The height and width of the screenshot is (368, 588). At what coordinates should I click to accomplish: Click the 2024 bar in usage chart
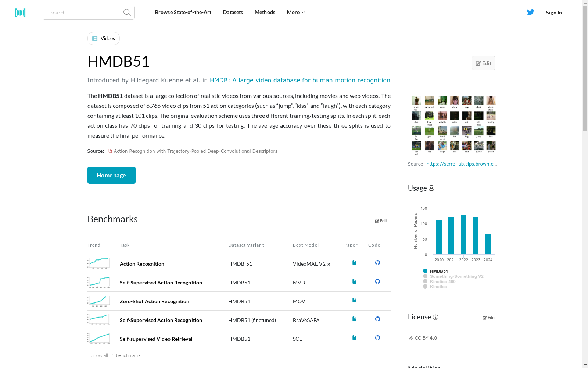pyautogui.click(x=488, y=244)
